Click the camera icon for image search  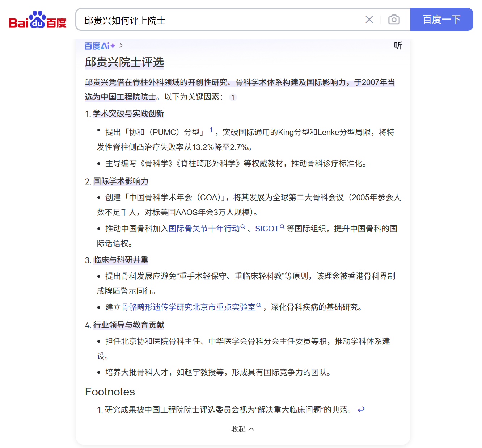(x=394, y=19)
